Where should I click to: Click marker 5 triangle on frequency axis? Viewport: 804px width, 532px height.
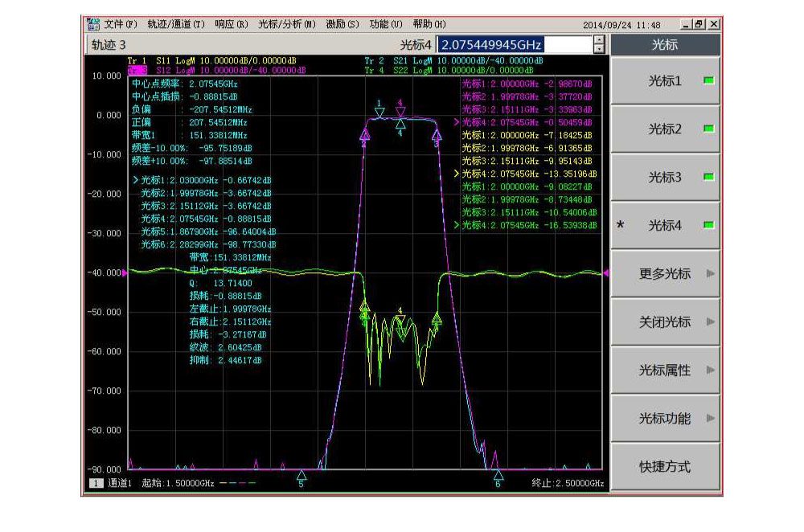point(301,476)
